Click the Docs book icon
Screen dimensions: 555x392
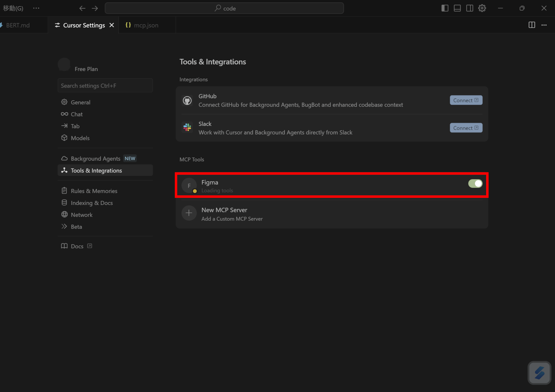click(x=64, y=246)
